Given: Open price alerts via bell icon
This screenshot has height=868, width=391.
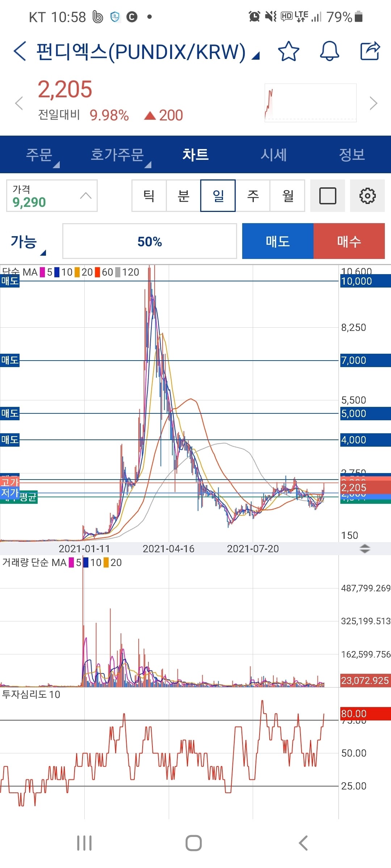Looking at the screenshot, I should [329, 51].
